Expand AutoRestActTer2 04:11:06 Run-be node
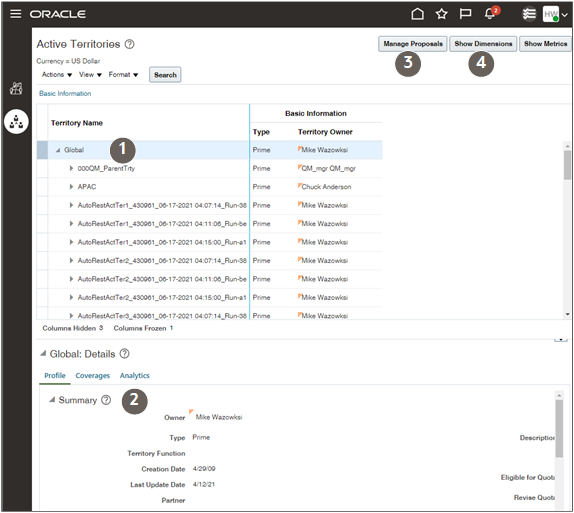574x513 pixels. pyautogui.click(x=71, y=279)
